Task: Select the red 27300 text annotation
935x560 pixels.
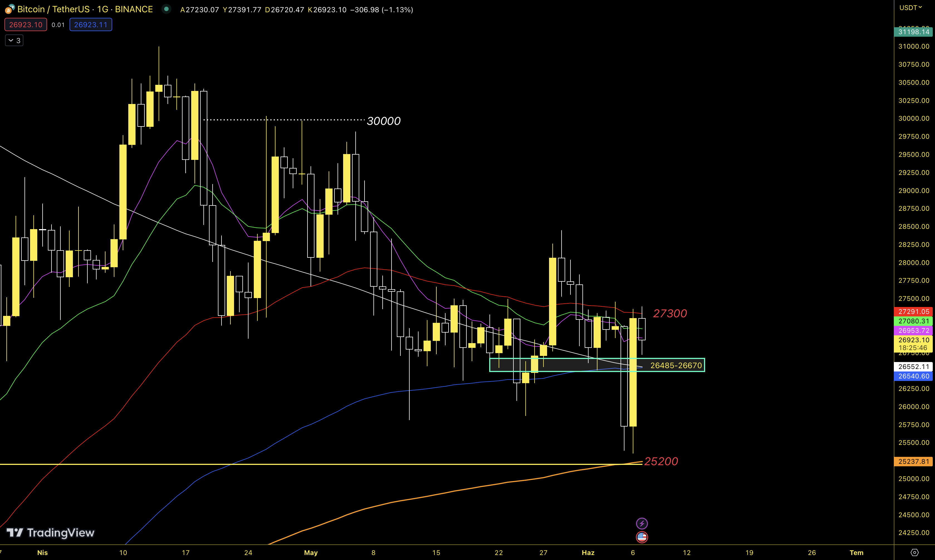Action: [x=670, y=314]
